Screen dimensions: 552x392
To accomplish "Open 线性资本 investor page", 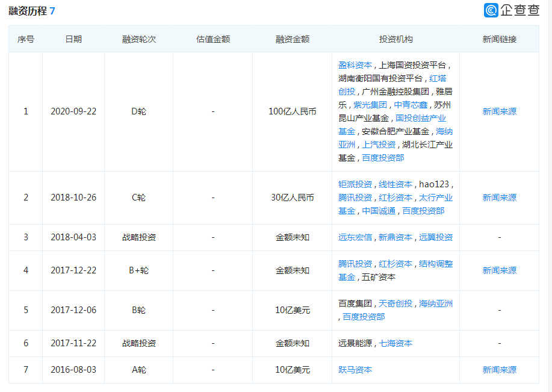I will pos(395,184).
